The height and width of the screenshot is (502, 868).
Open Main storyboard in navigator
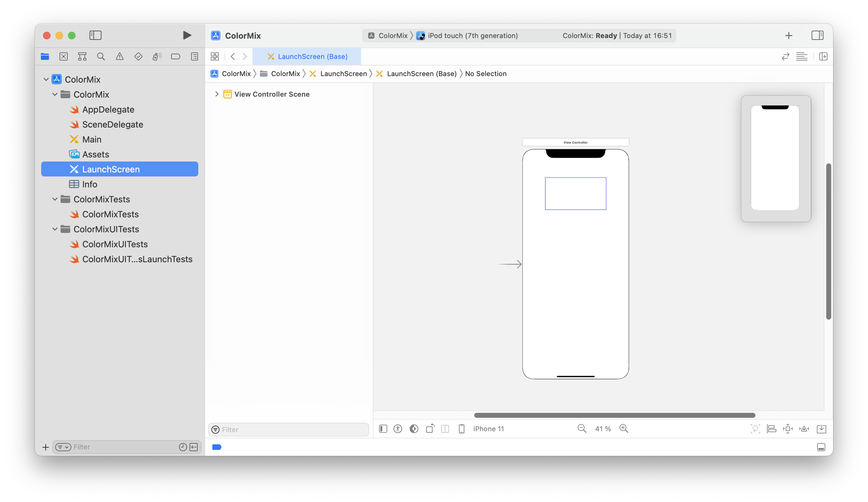pos(92,139)
